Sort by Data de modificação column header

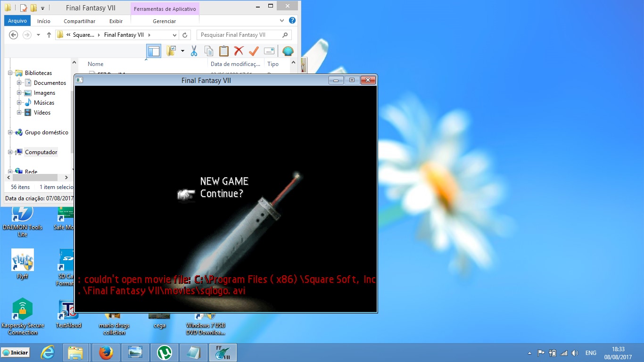click(235, 64)
